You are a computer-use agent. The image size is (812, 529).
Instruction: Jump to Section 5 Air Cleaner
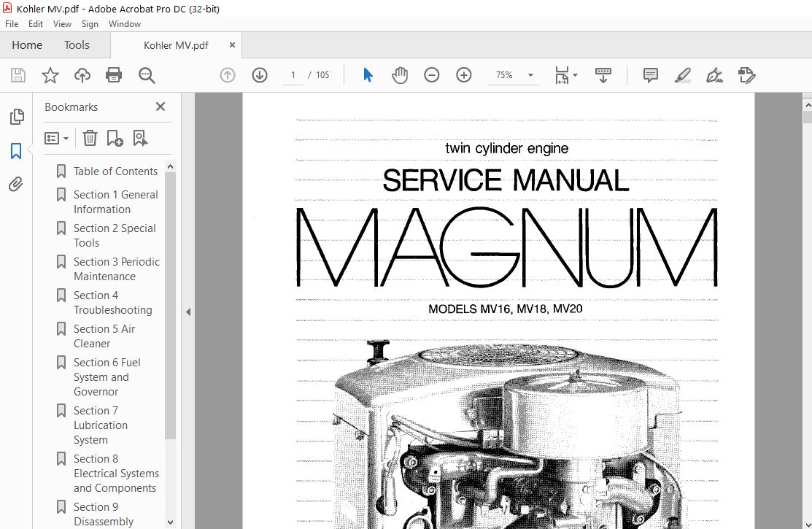pos(104,336)
